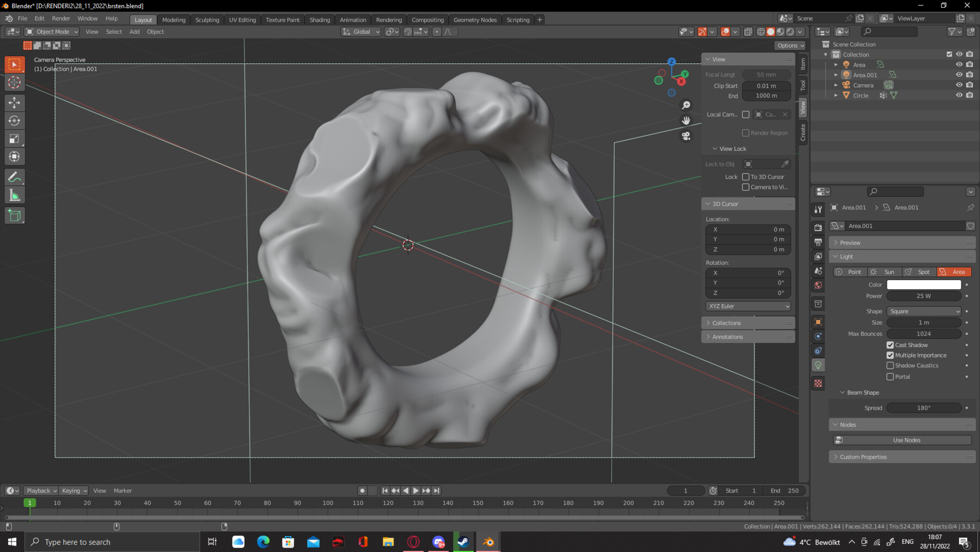Expand the Camera item in the outliner
Image resolution: width=980 pixels, height=552 pixels.
(x=837, y=85)
